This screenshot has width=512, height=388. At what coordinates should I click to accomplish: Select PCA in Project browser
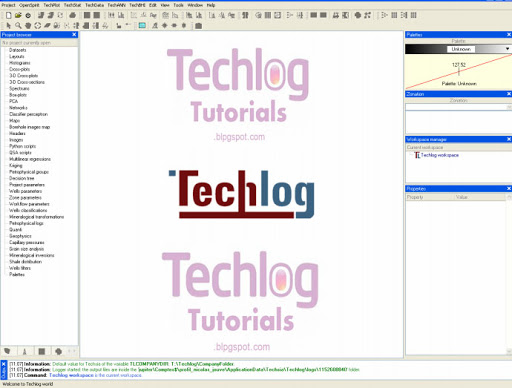(x=13, y=101)
